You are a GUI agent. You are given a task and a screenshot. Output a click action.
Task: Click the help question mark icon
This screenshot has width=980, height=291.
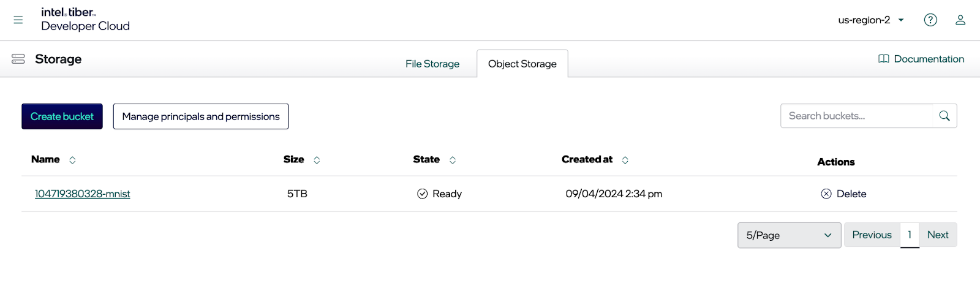coord(930,20)
